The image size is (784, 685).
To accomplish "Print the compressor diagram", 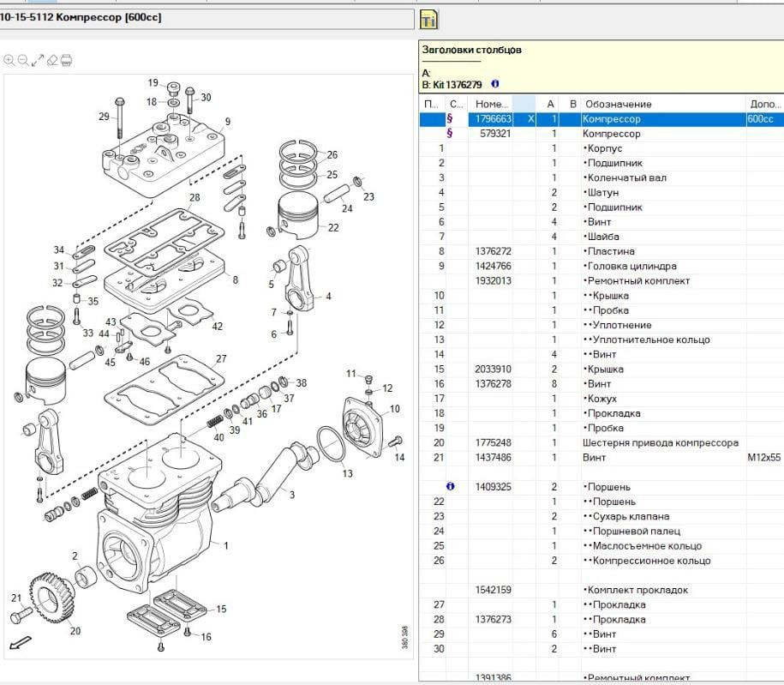I will (67, 60).
